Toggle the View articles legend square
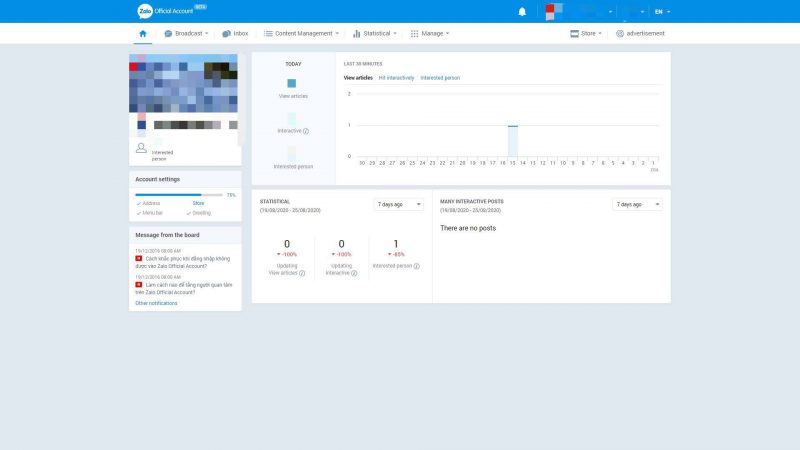The image size is (800, 450). [x=292, y=83]
